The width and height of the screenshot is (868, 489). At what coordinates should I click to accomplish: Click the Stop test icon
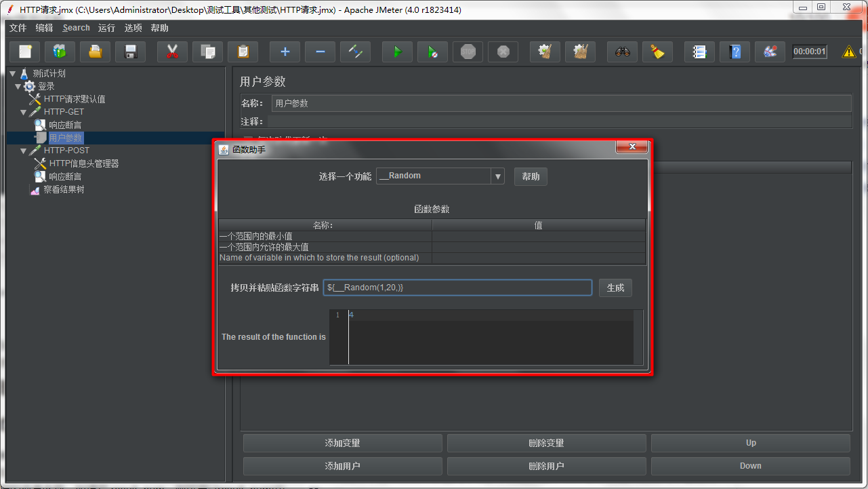click(468, 52)
